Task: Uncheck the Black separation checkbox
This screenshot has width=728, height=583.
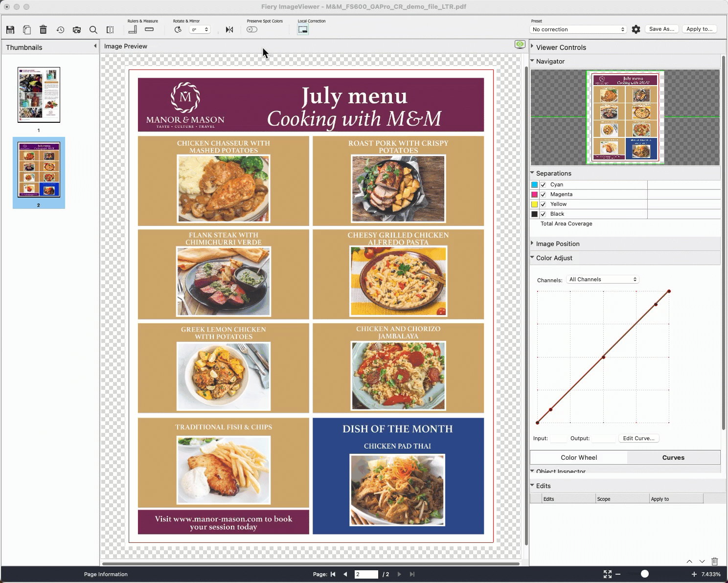Action: pos(543,214)
